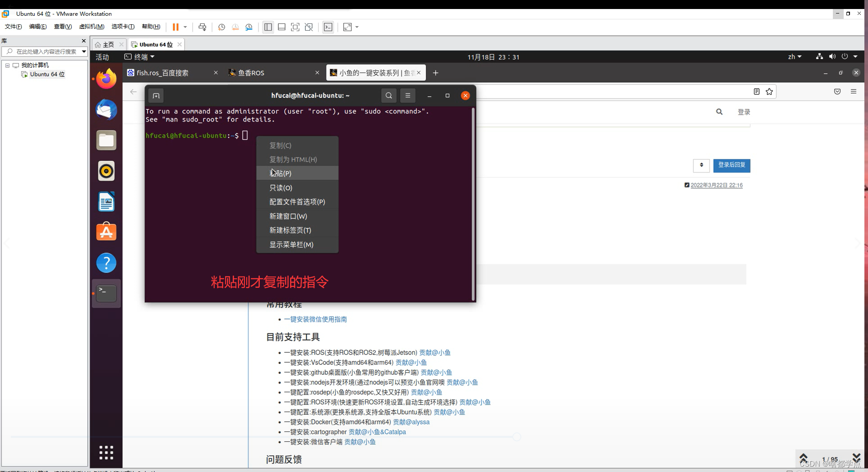Open the Firefox Pocket save icon

tap(837, 91)
